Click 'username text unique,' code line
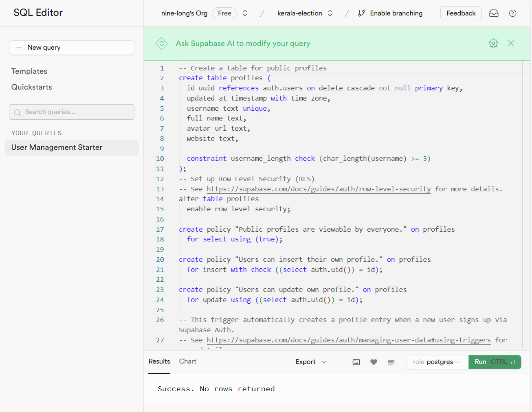 coord(229,108)
